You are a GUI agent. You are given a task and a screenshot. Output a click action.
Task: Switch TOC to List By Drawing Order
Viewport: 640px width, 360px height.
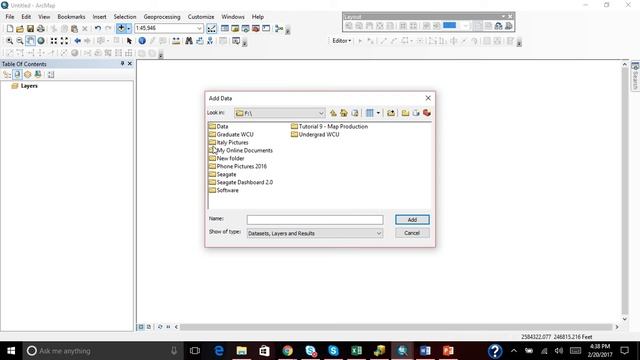point(7,75)
